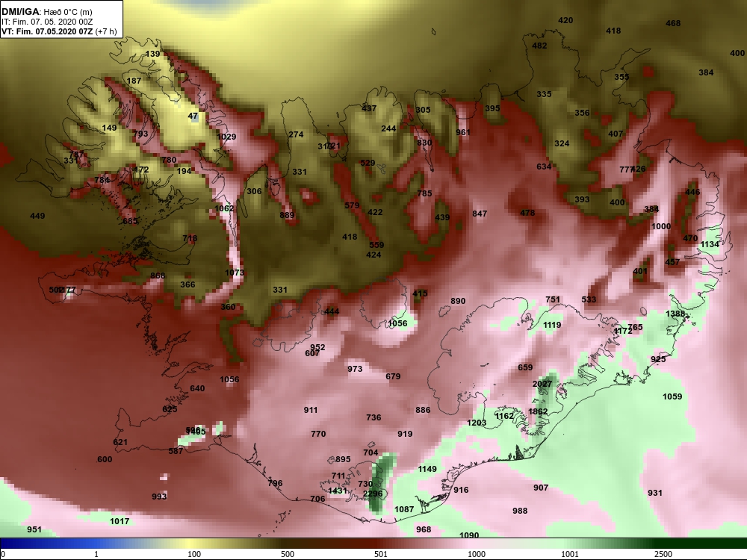Viewport: 747px width, 560px height.
Task: Click the 1059 value over the southeast sea
Action: 672,396
